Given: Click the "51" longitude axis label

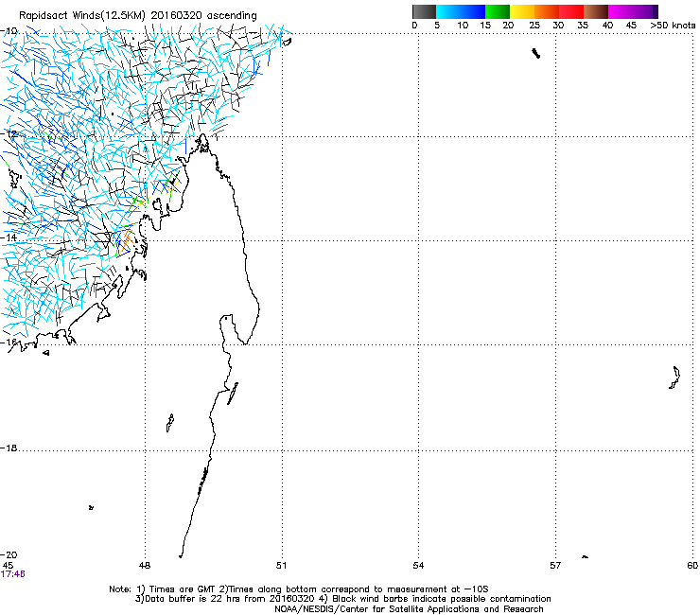Looking at the screenshot, I should pyautogui.click(x=281, y=566).
